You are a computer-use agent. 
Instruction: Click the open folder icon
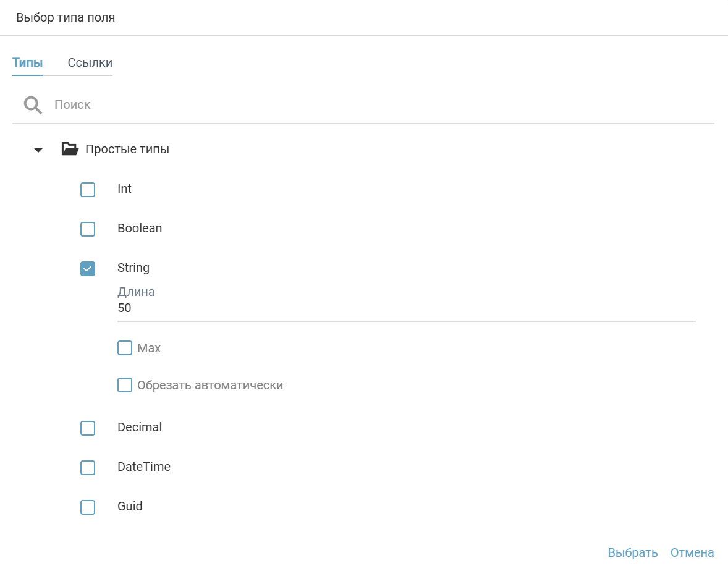pos(70,149)
